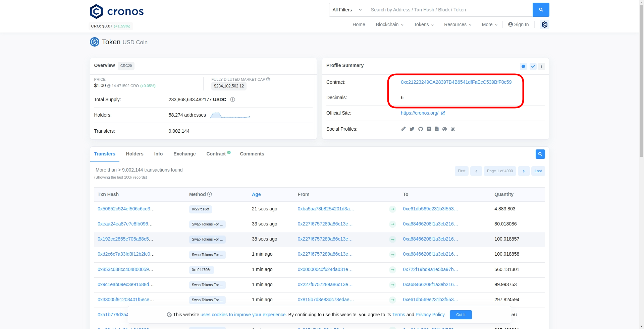Switch to the Transfers tab
The image size is (644, 329).
tap(105, 154)
